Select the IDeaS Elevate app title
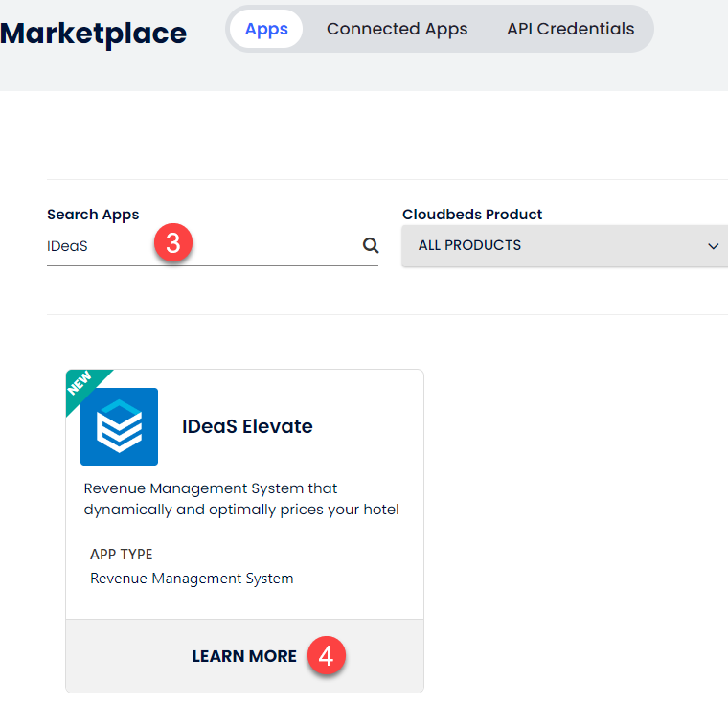This screenshot has width=728, height=704. pos(247,426)
